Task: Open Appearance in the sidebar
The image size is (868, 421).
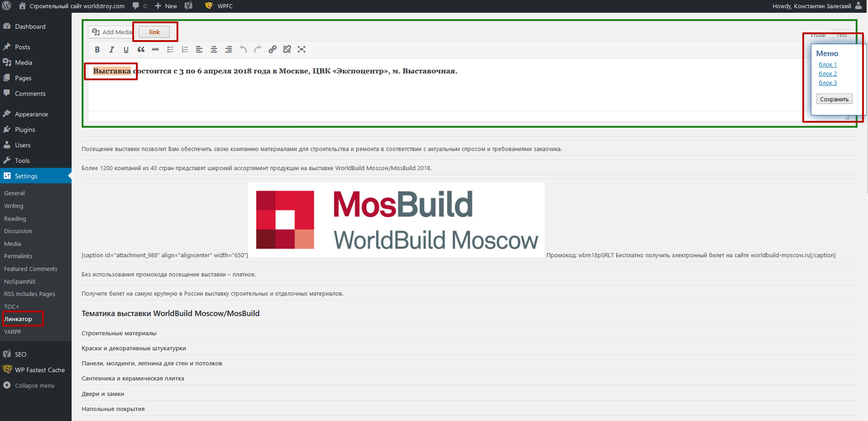Action: (36, 114)
